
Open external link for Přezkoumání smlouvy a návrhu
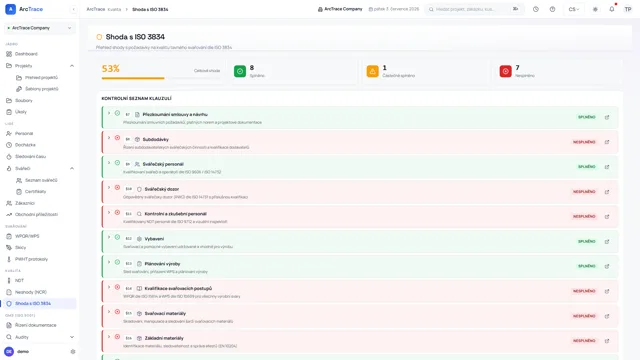[607, 117]
